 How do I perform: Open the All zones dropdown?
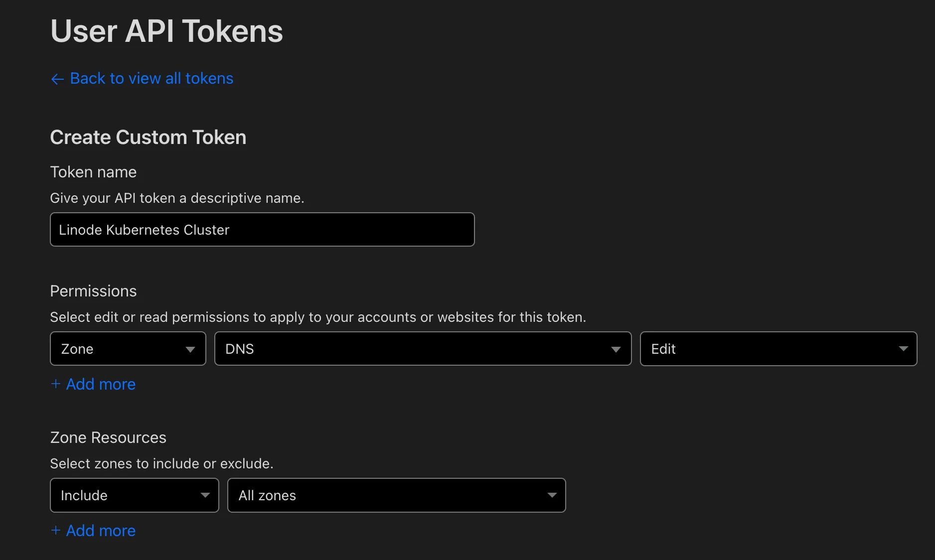[397, 495]
